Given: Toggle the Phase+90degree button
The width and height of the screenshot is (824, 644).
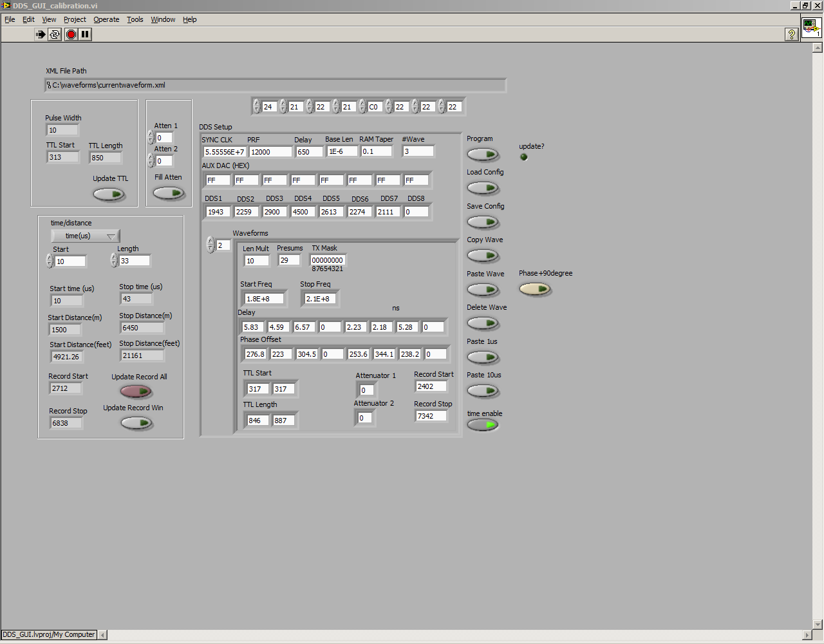Looking at the screenshot, I should pos(535,290).
